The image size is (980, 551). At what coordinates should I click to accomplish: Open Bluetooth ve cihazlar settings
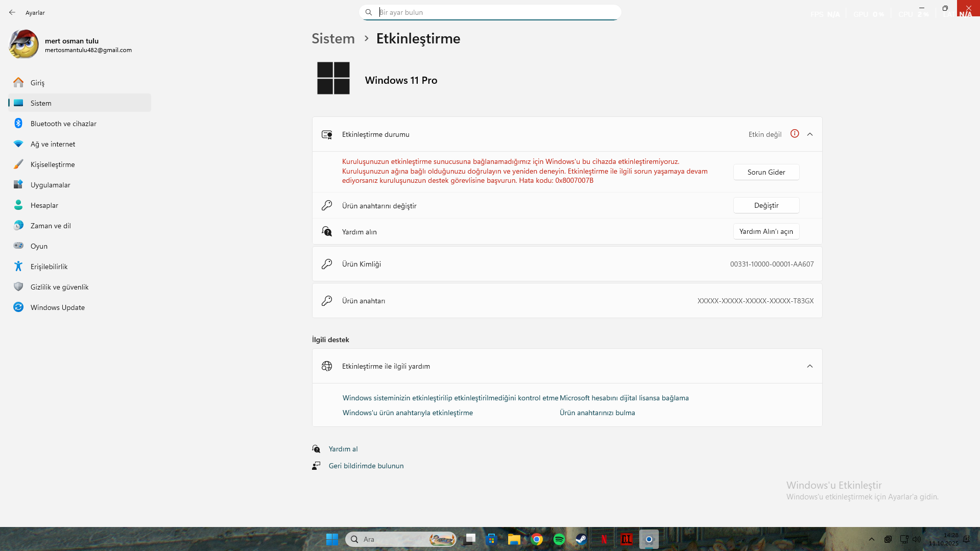click(80, 124)
